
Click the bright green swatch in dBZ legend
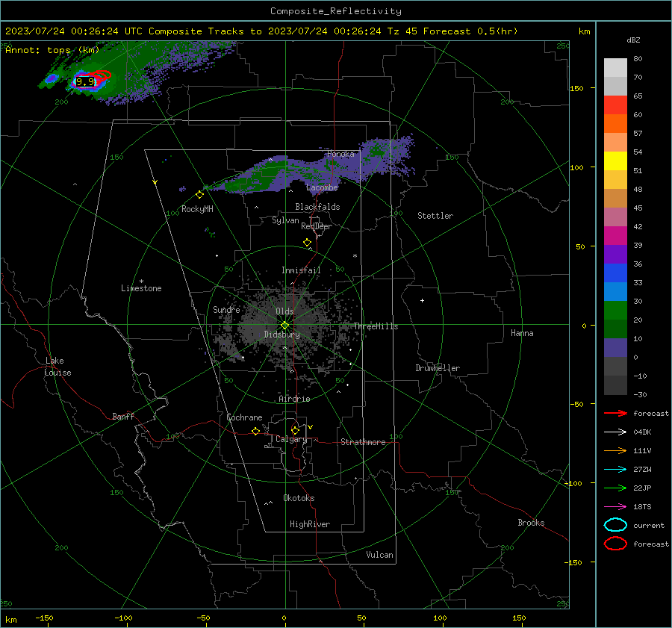click(615, 311)
